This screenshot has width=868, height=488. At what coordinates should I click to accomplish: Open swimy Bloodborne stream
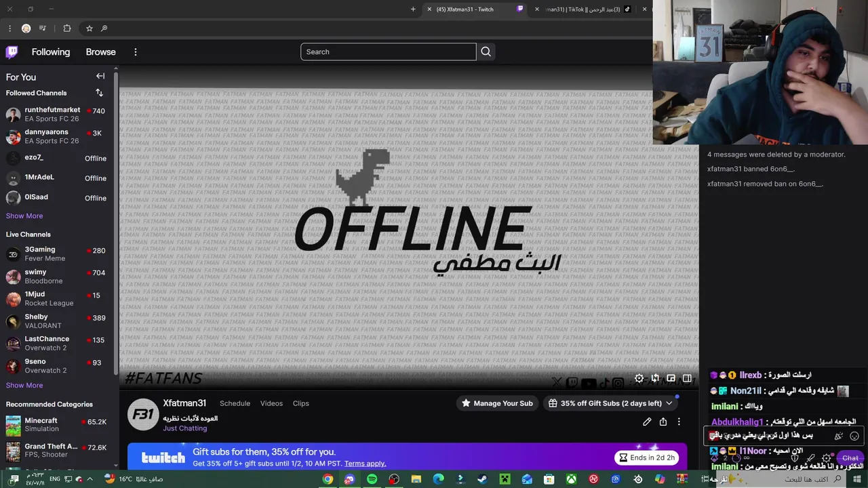coord(56,277)
